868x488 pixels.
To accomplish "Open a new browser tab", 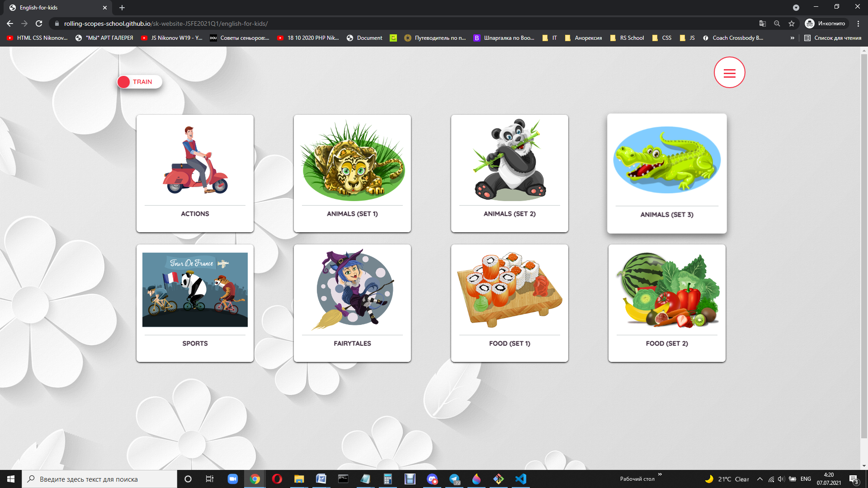I will click(x=122, y=8).
